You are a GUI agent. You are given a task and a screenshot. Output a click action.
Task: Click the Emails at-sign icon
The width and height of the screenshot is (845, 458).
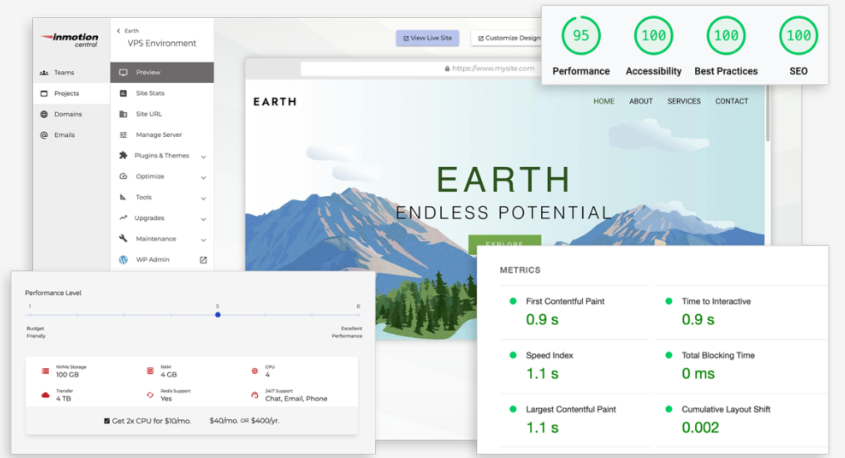(x=44, y=135)
